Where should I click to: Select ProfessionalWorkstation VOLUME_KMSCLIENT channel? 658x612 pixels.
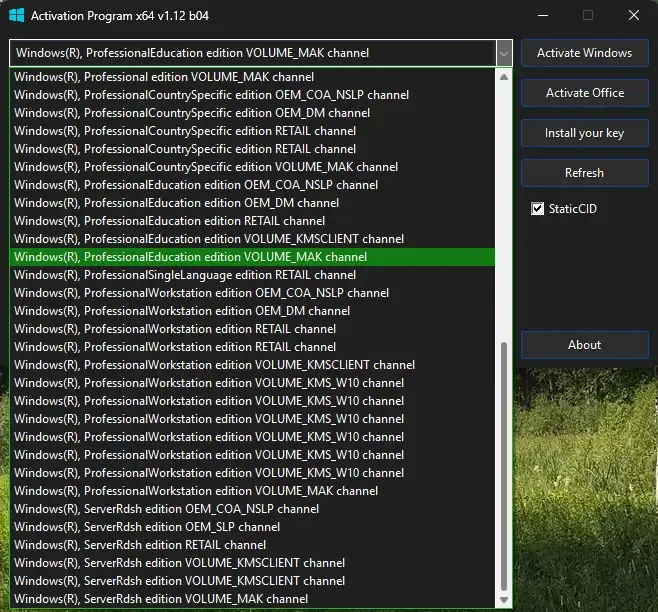(x=252, y=365)
